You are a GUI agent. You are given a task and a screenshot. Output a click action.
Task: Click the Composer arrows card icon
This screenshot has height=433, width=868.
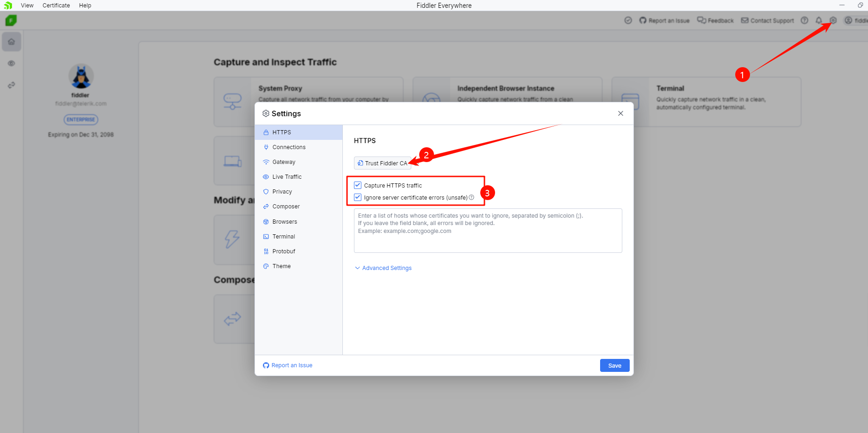232,319
